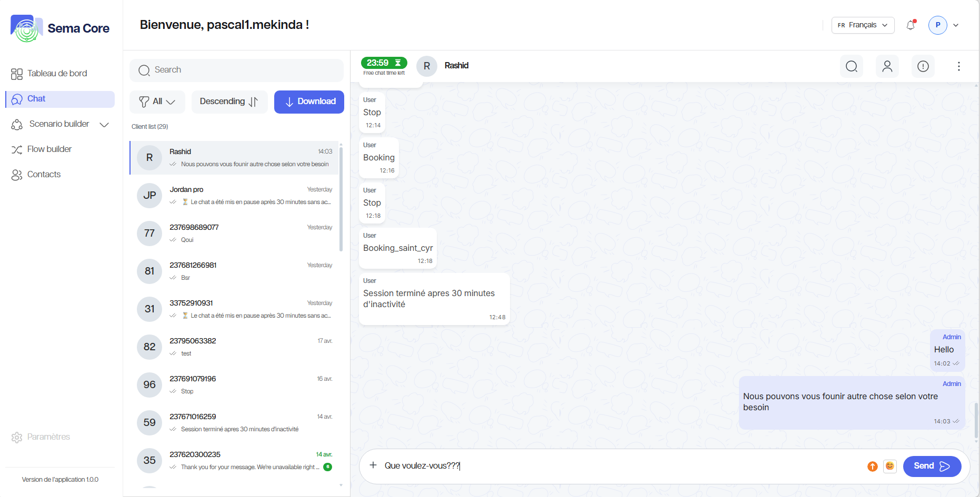Go to Flow builder
This screenshot has height=497, width=980.
(x=49, y=149)
